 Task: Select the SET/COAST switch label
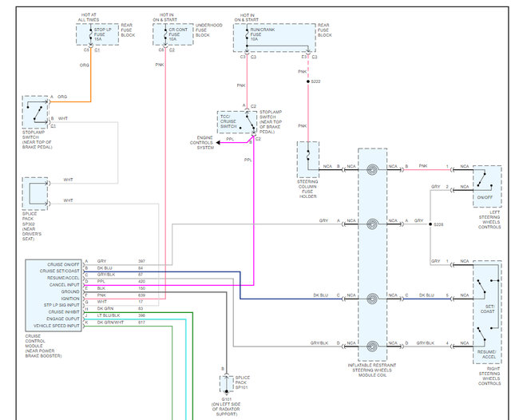tap(488, 309)
